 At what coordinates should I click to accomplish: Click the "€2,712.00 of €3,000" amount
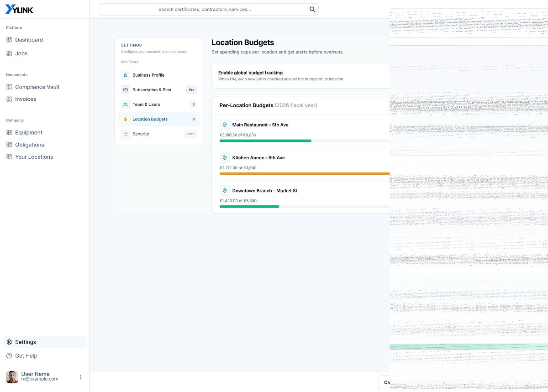(238, 168)
